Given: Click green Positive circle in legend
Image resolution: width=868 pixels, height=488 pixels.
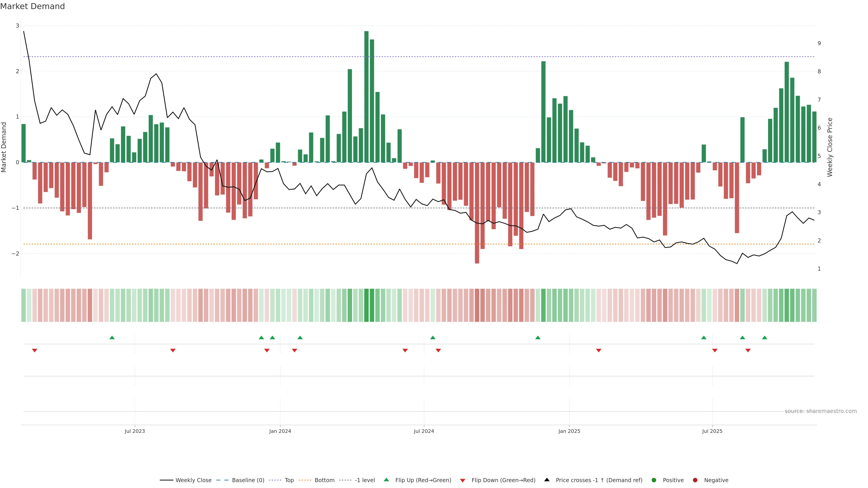Looking at the screenshot, I should click(654, 480).
